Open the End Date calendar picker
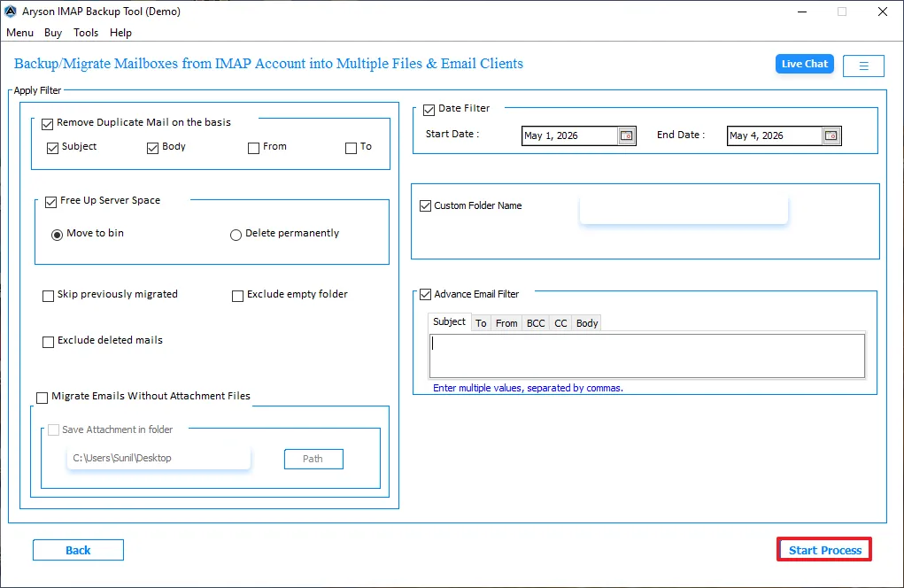Viewport: 904px width, 588px height. (831, 136)
